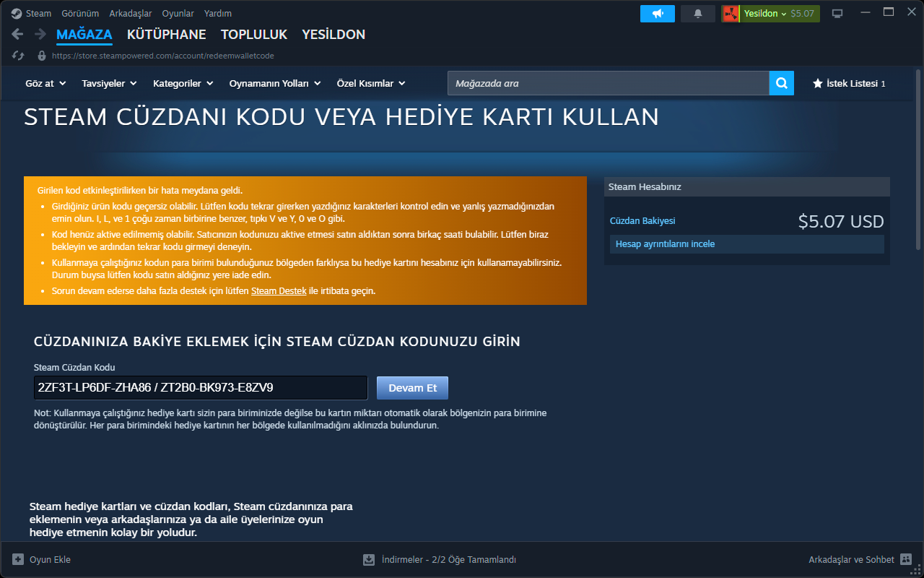Expand the Göz at dropdown
This screenshot has height=578, width=924.
click(45, 83)
